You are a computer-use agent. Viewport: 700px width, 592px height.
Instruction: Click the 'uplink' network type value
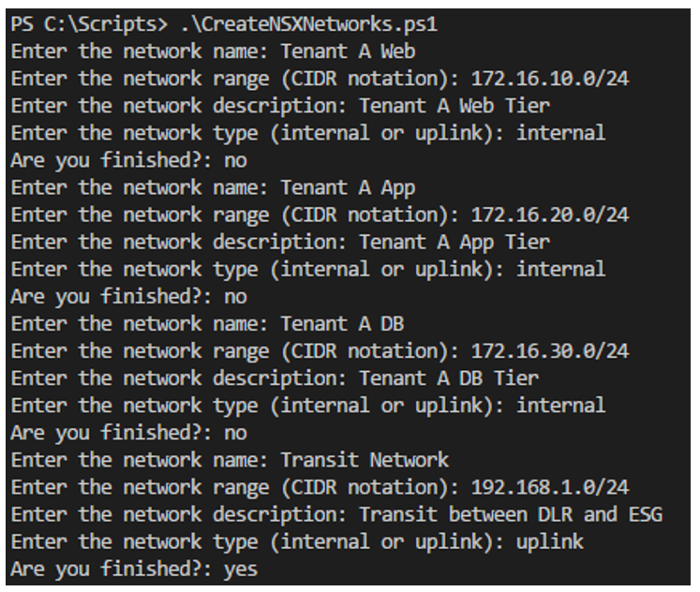click(550, 541)
